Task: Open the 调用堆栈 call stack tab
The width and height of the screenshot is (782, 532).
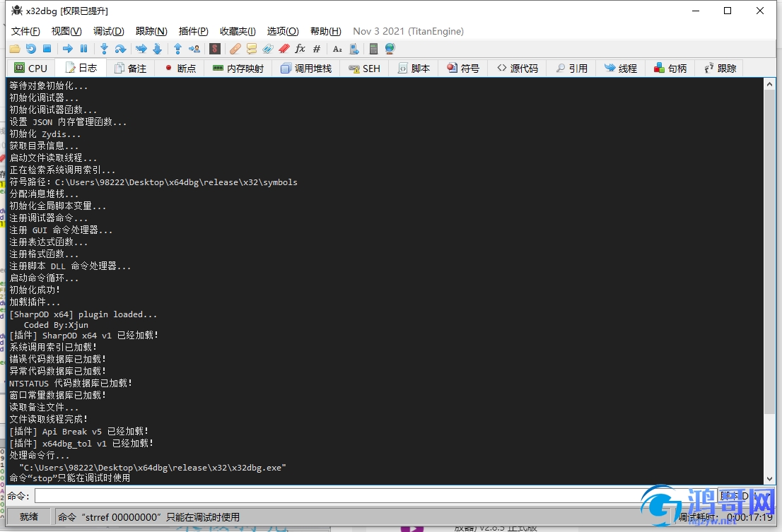Action: tap(306, 69)
